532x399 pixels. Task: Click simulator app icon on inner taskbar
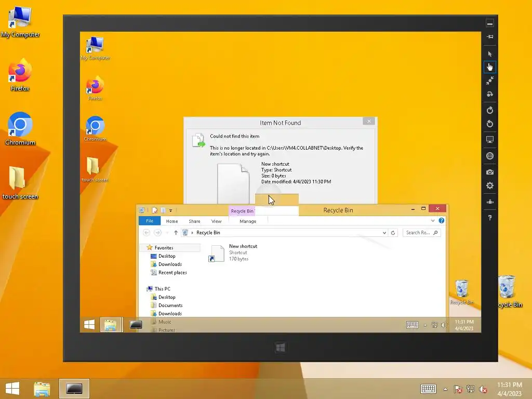(136, 325)
